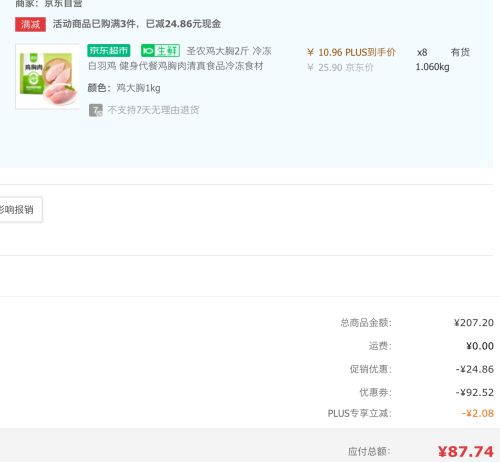The width and height of the screenshot is (500, 462).
Task: Click the green 京东超市 tag
Action: [109, 51]
